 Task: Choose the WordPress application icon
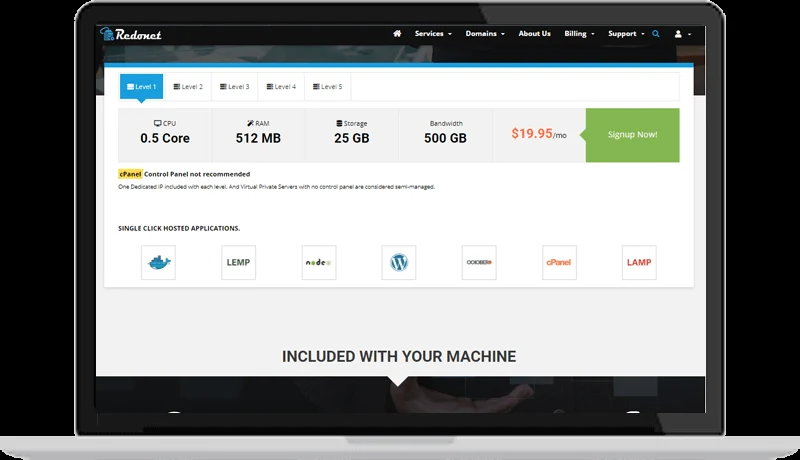click(399, 263)
